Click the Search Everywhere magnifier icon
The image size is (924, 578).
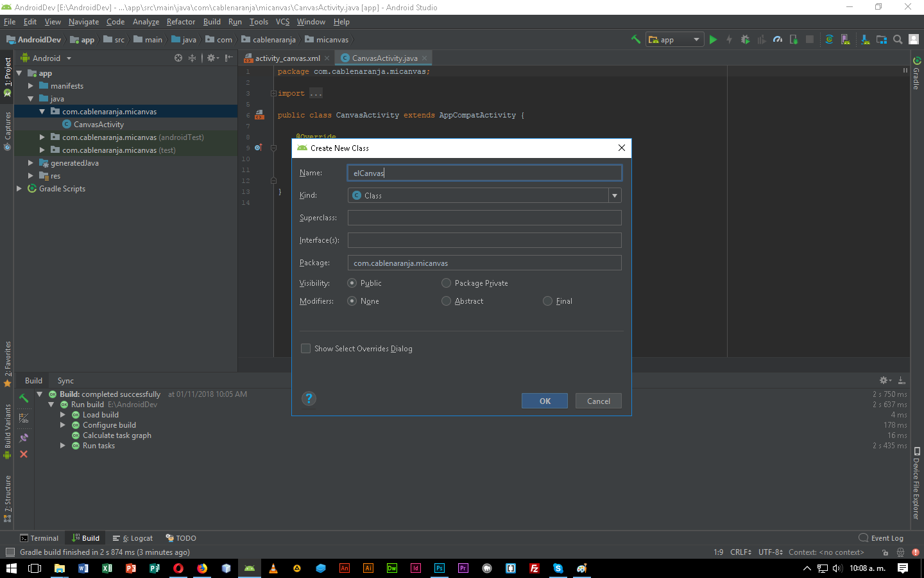pyautogui.click(x=898, y=39)
